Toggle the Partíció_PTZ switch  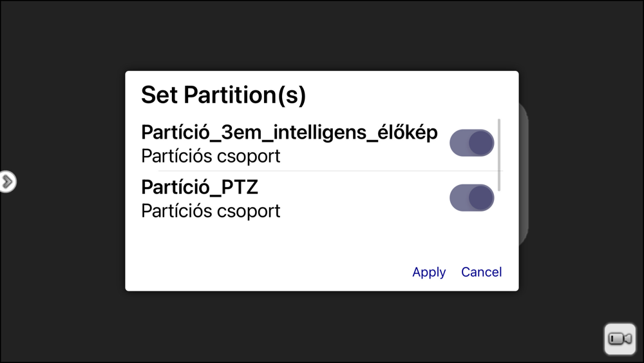click(x=471, y=198)
